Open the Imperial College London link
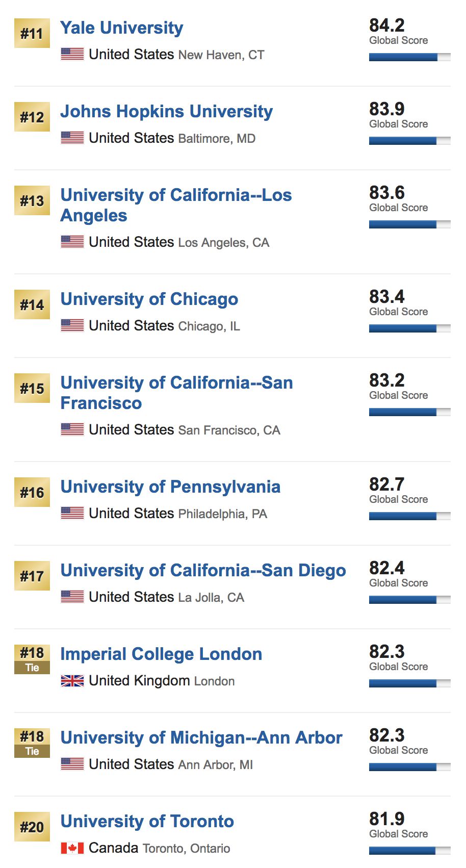466x868 pixels. tap(161, 654)
